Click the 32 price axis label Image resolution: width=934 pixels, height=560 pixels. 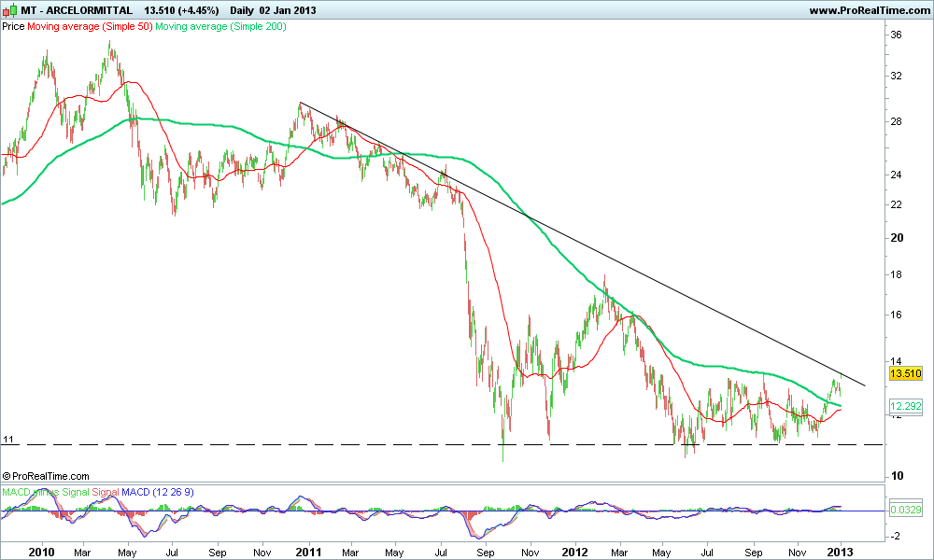coord(896,76)
